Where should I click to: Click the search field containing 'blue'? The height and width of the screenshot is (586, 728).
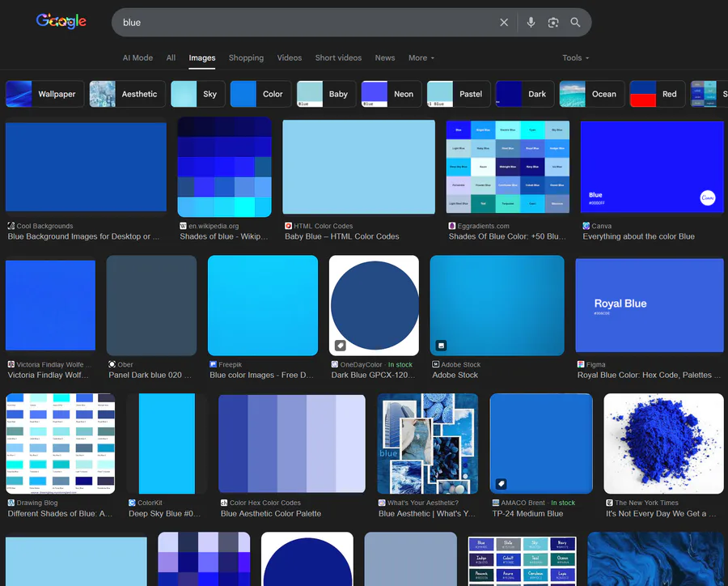tap(307, 23)
